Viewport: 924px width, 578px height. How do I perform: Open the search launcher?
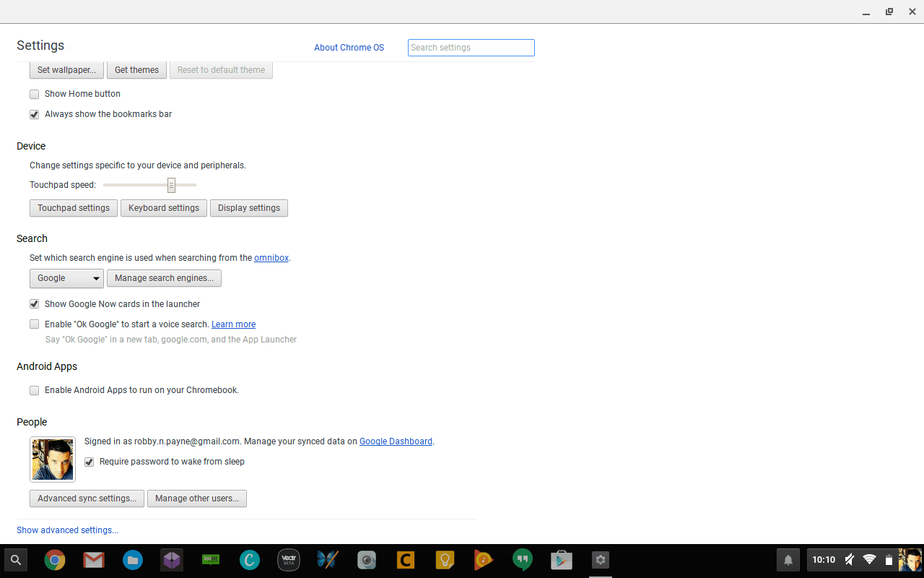tap(15, 560)
